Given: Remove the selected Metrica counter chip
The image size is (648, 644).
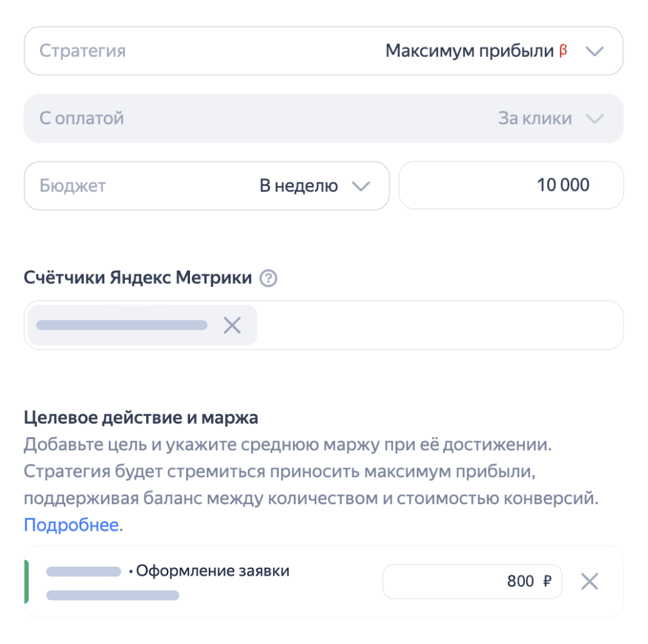Looking at the screenshot, I should pyautogui.click(x=232, y=325).
